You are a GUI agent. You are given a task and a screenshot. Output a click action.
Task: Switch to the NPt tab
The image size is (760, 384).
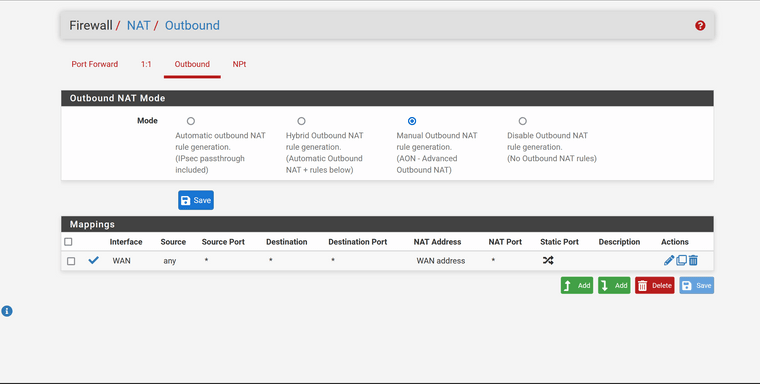point(239,64)
